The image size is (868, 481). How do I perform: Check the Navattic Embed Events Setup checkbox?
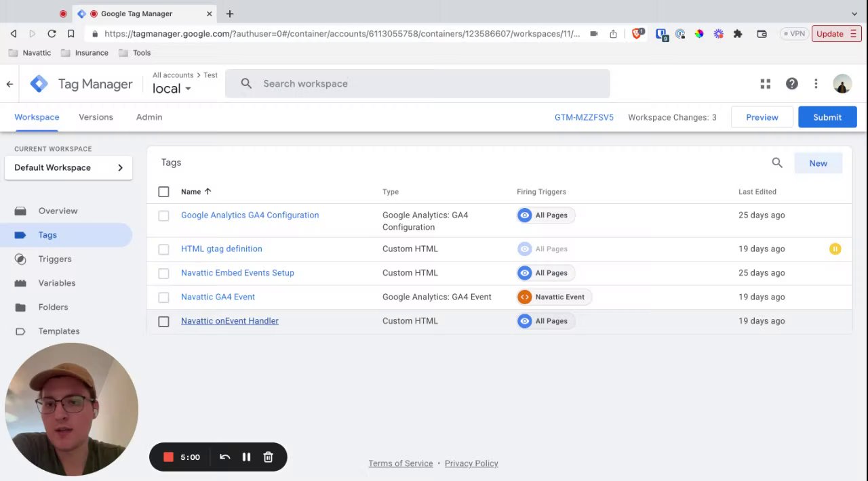(163, 273)
